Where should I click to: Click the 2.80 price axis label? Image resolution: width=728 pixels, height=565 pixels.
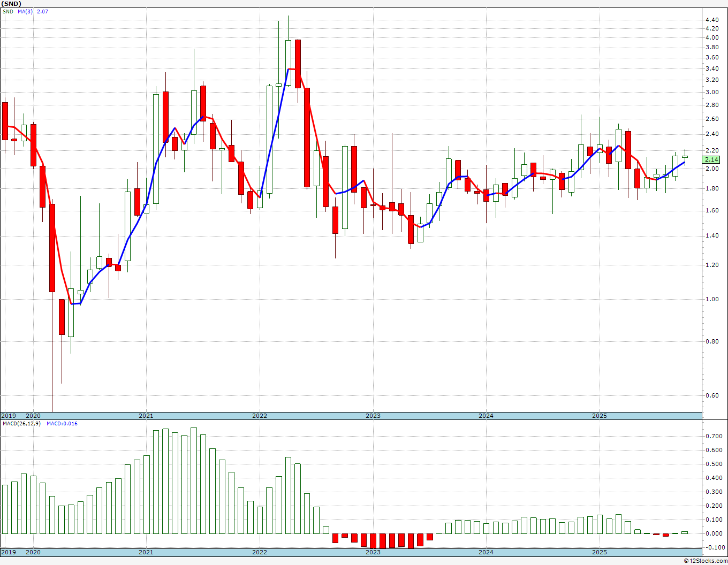pos(712,105)
